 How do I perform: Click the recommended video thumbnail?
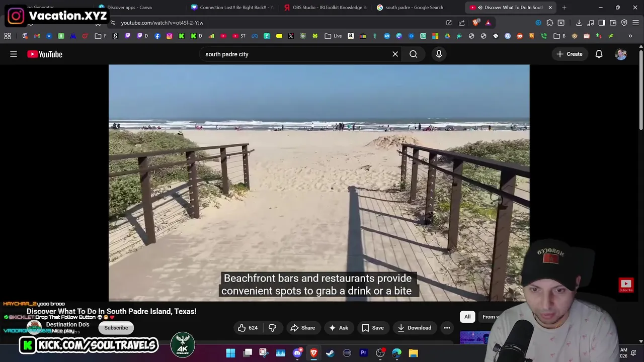tap(474, 337)
